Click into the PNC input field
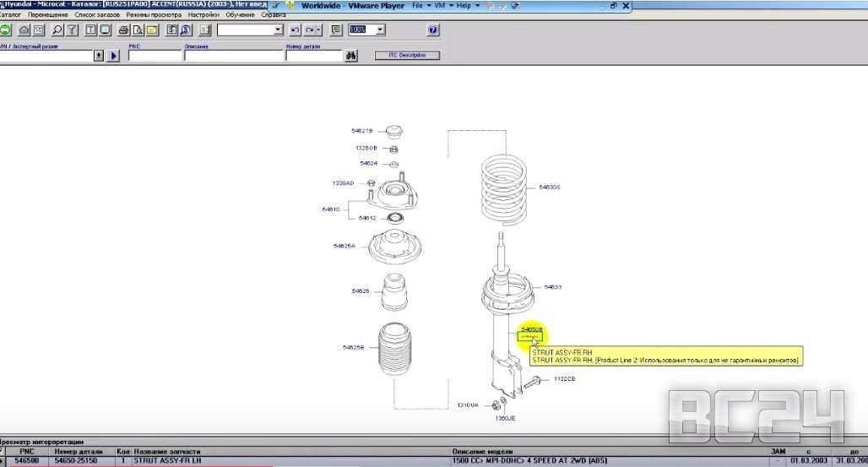 coord(155,56)
